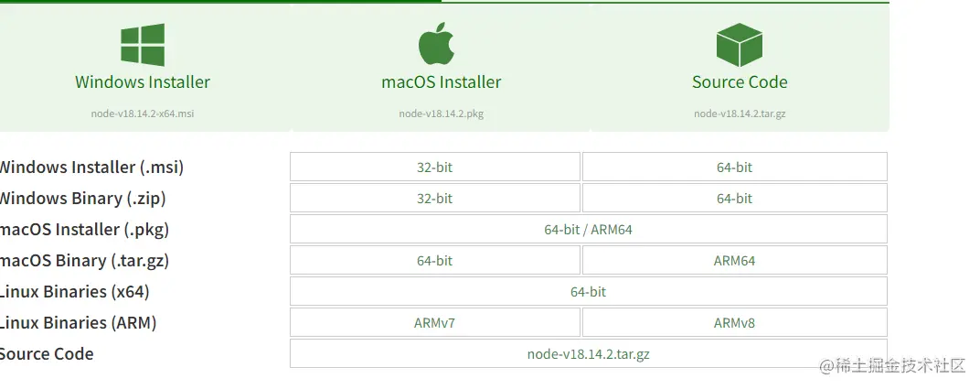This screenshot has width=980, height=389.
Task: Click node-v18.14.2.tar.gz under Source Code icon
Action: tap(740, 114)
